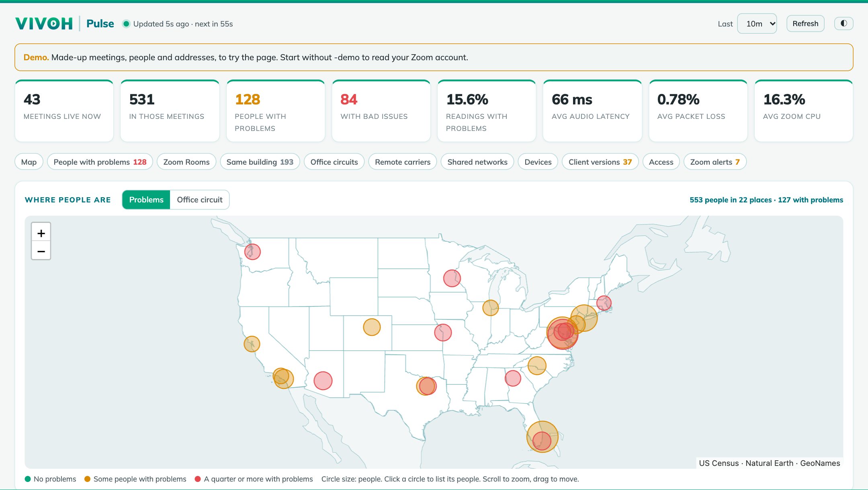
Task: Click the 128 People With Problems card
Action: (x=276, y=111)
